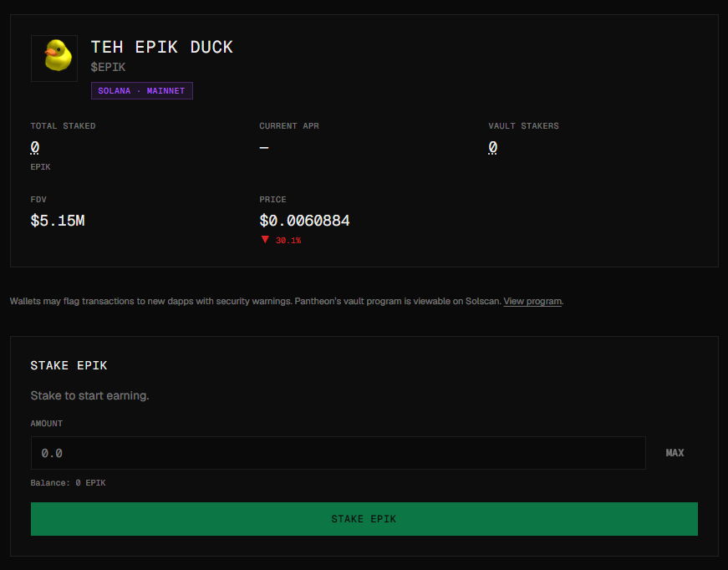Image resolution: width=728 pixels, height=570 pixels.
Task: Click the FDV label
Action: (38, 200)
